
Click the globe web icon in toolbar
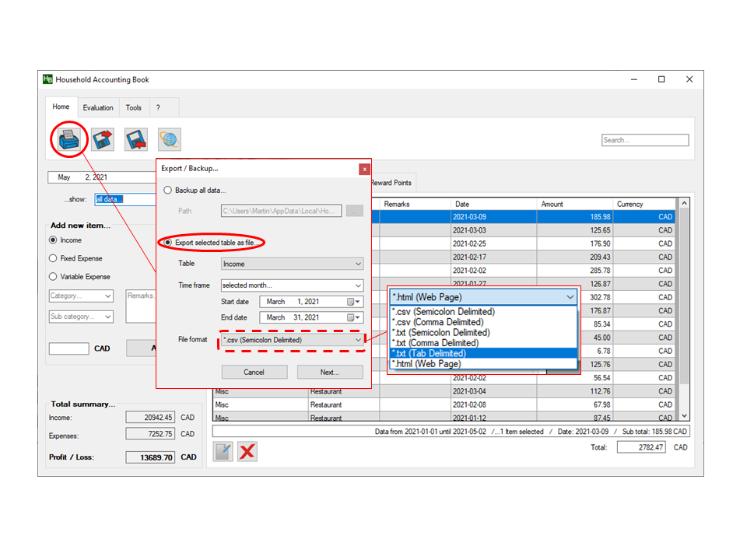coord(170,139)
